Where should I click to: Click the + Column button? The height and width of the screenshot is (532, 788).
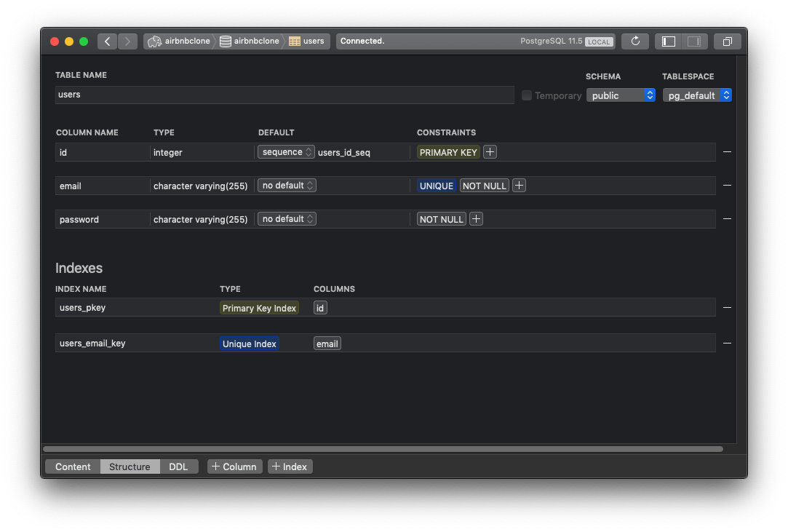pyautogui.click(x=234, y=467)
